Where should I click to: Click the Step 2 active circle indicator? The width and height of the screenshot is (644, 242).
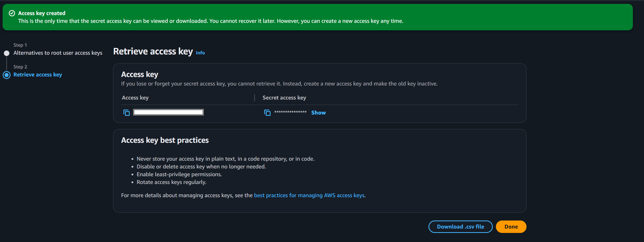(7, 75)
